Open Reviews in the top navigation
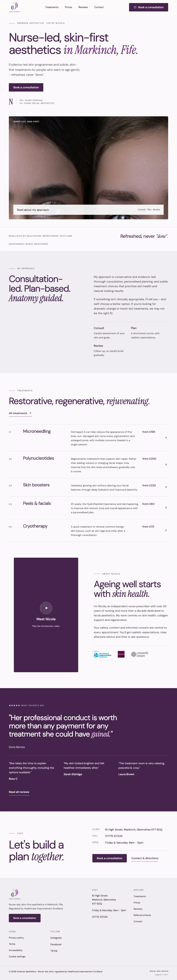The width and height of the screenshot is (177, 980). click(83, 7)
